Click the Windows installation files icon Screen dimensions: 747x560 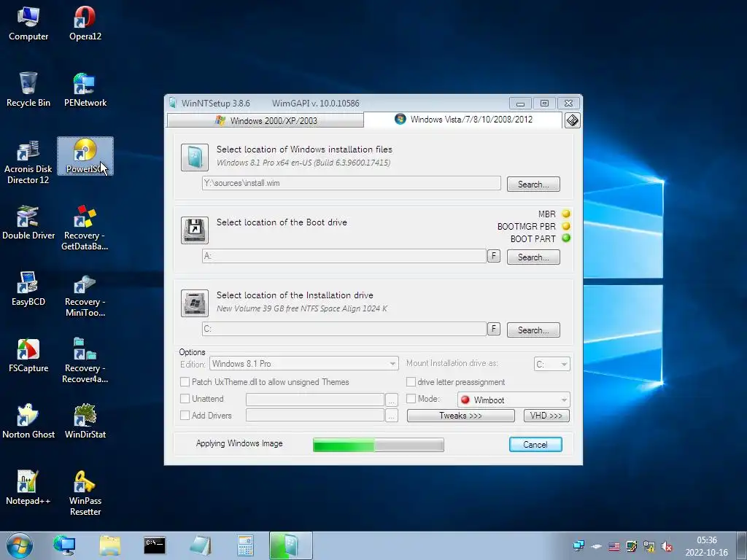click(x=194, y=157)
